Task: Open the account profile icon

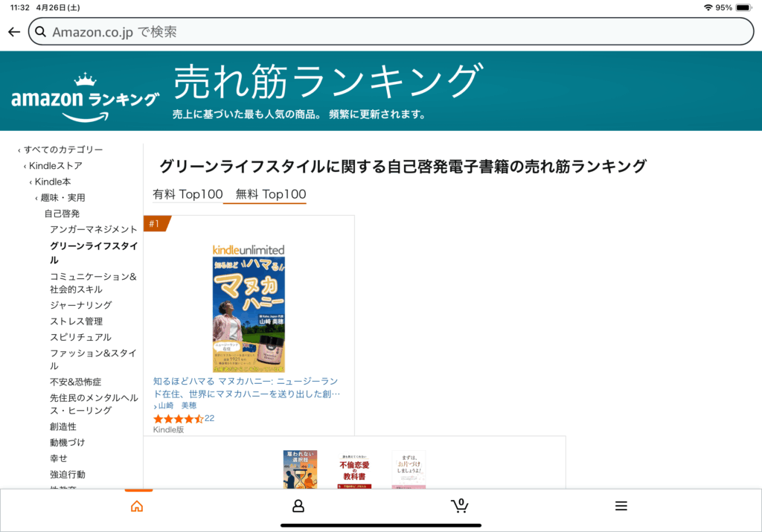Action: [x=298, y=506]
